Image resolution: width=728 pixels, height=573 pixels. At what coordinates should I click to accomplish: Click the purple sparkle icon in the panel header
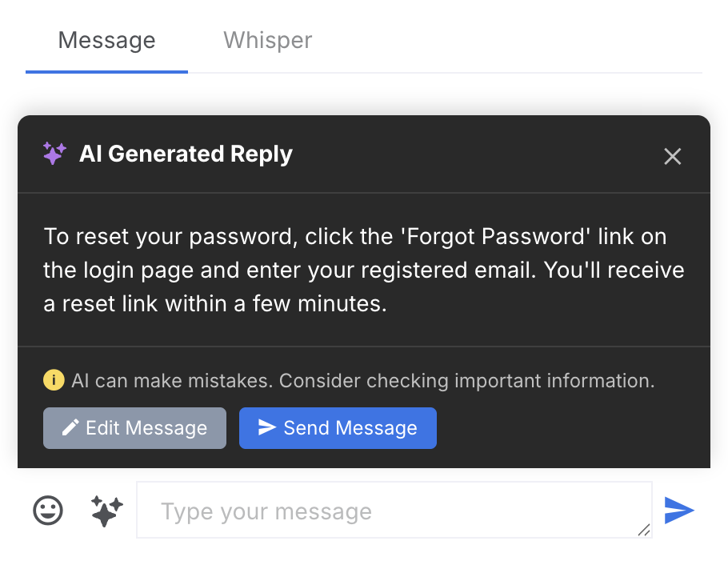tap(54, 153)
